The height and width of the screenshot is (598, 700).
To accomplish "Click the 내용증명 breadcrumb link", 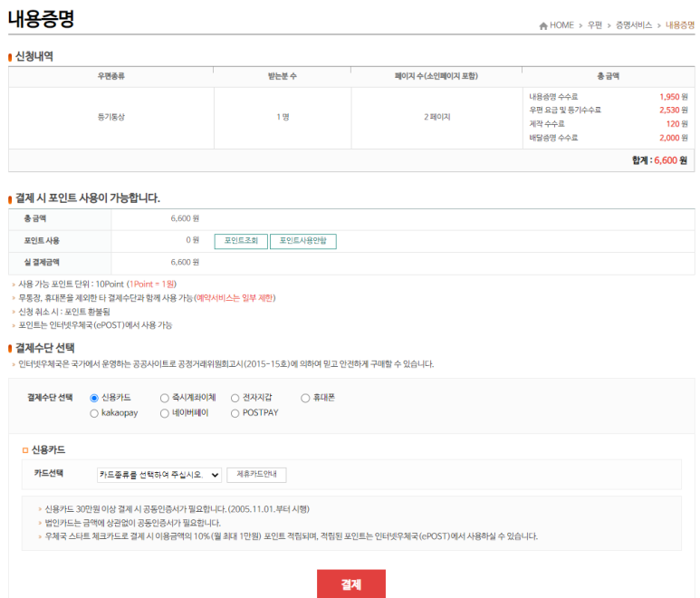I will (680, 25).
